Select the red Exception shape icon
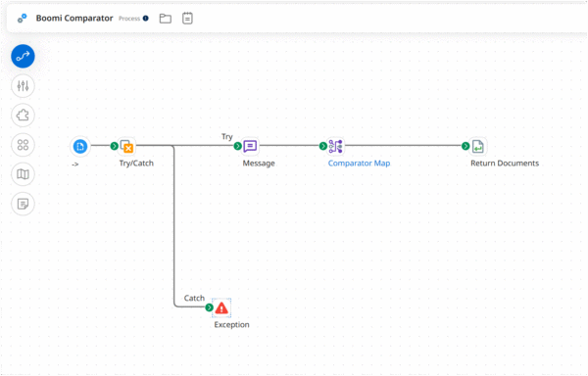The image size is (588, 376). click(221, 307)
